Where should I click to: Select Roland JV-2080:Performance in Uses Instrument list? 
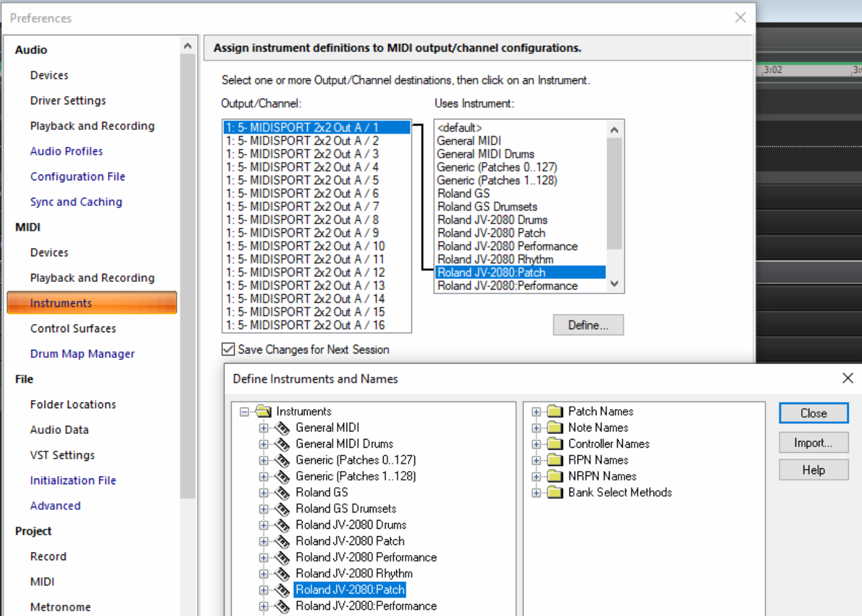[520, 286]
